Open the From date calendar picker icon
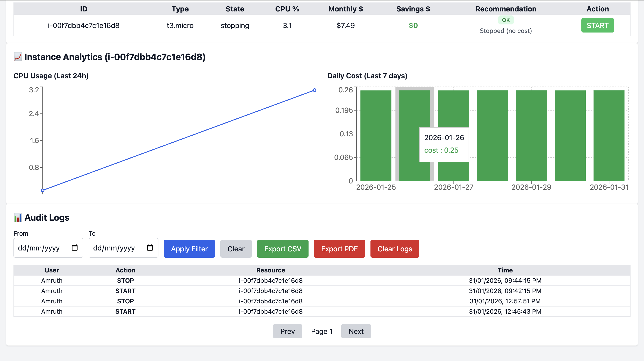 click(x=74, y=248)
